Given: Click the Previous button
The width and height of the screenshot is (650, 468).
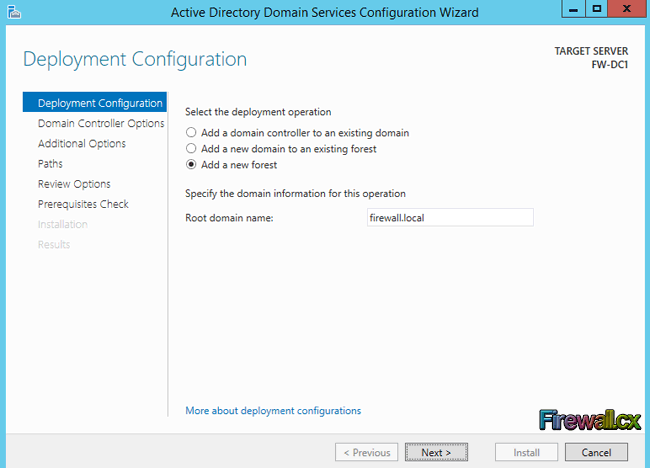Looking at the screenshot, I should coord(366,452).
